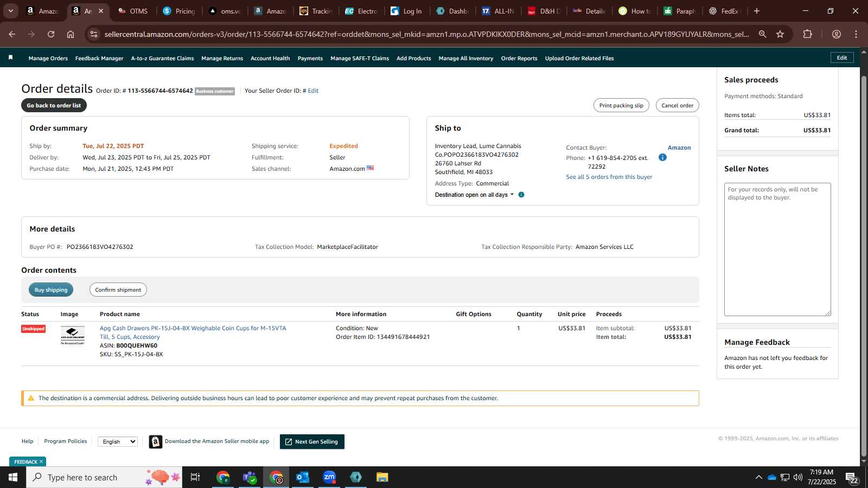Image resolution: width=868 pixels, height=488 pixels.
Task: Close the FEEDBACK tab with its X
Action: tap(41, 461)
